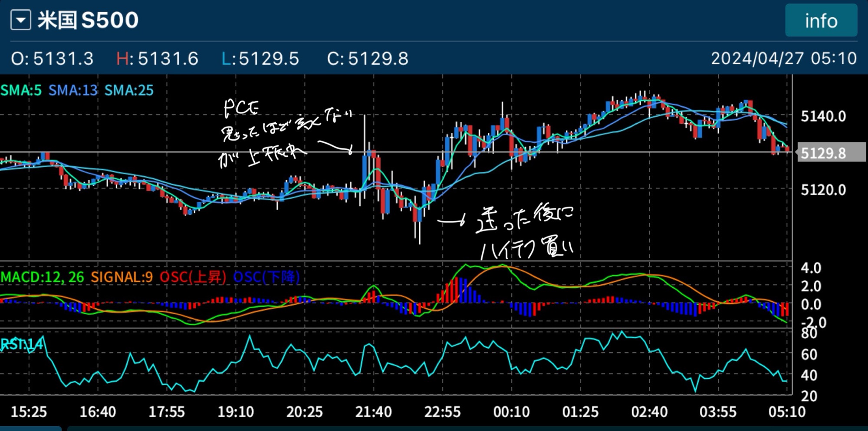Image resolution: width=868 pixels, height=431 pixels.
Task: Tap the 米国S500 instrument title
Action: coord(88,20)
